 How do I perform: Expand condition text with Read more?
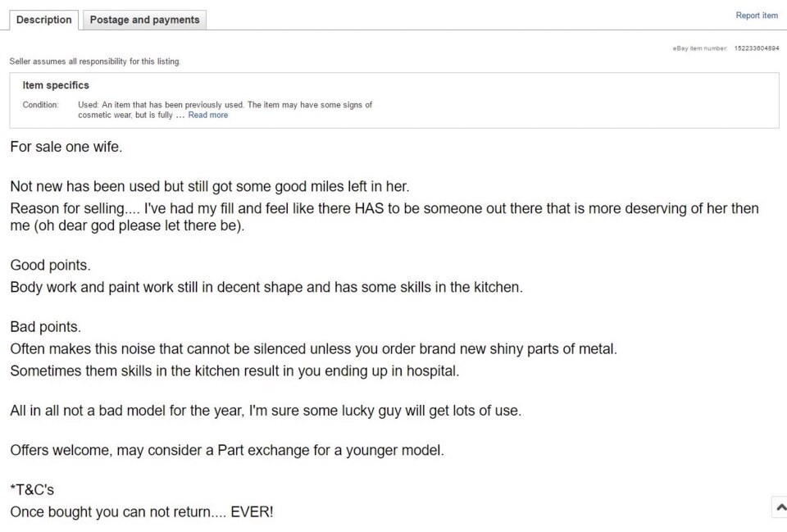(207, 115)
